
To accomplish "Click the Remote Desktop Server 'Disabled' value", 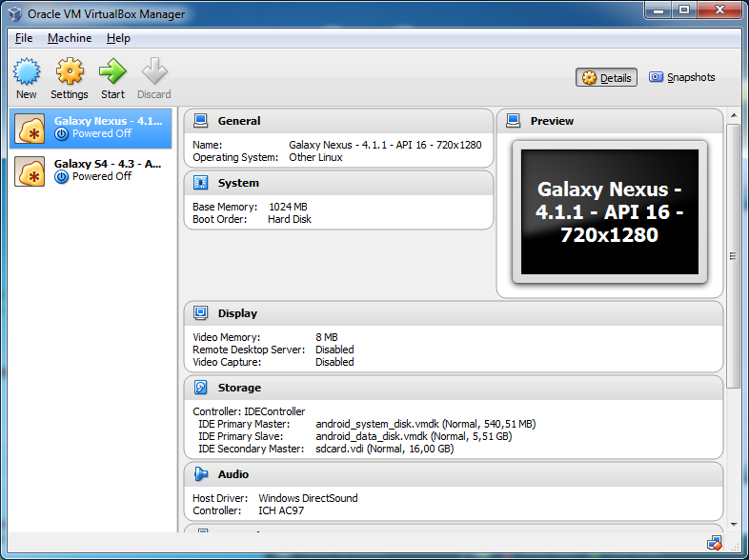I will click(x=334, y=350).
